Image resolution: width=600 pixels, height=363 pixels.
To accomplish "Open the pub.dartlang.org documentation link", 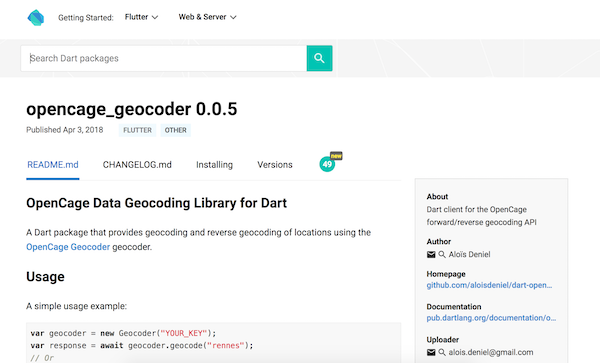I will pos(491,318).
